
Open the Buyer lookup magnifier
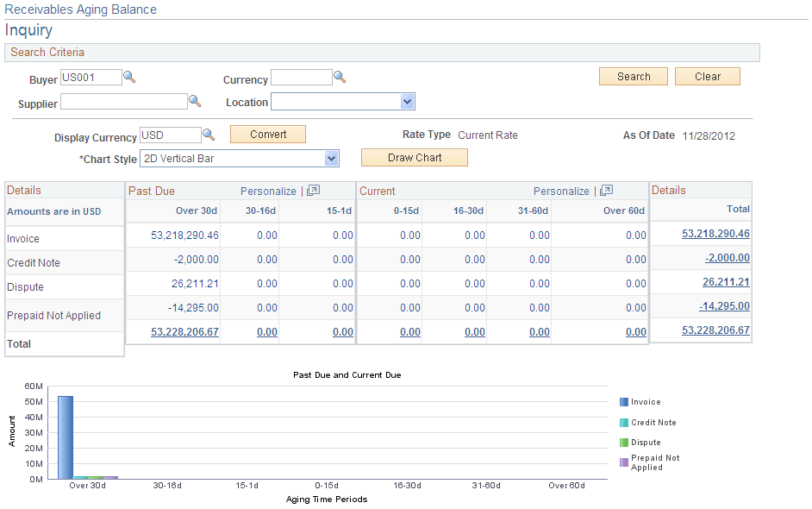[x=129, y=77]
